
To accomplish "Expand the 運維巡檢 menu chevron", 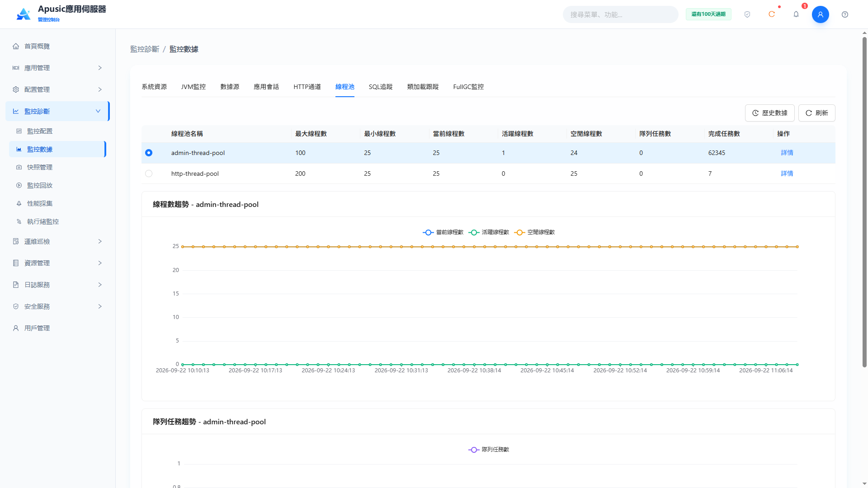I will click(x=100, y=241).
